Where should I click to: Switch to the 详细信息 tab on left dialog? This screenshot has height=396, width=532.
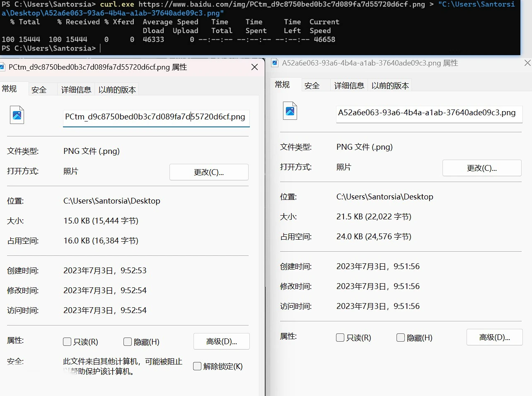[x=76, y=89]
